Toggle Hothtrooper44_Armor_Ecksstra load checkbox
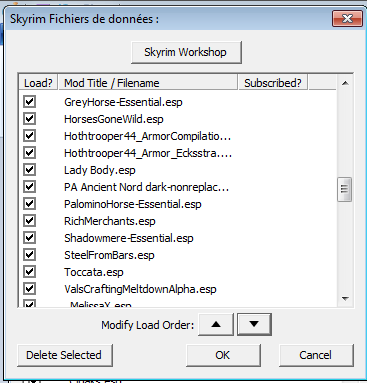367x383 pixels. click(x=29, y=152)
